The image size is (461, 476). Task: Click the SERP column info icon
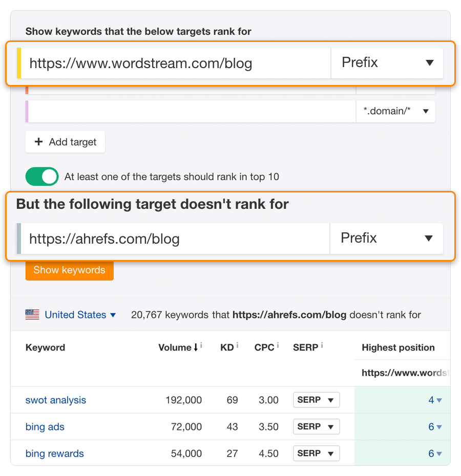[322, 345]
